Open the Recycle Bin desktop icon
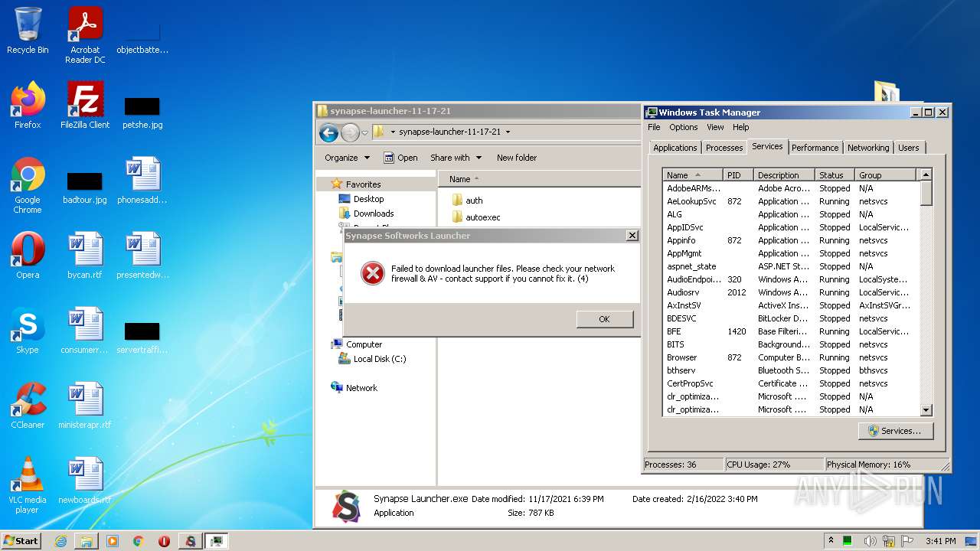The height and width of the screenshot is (551, 980). tap(28, 31)
